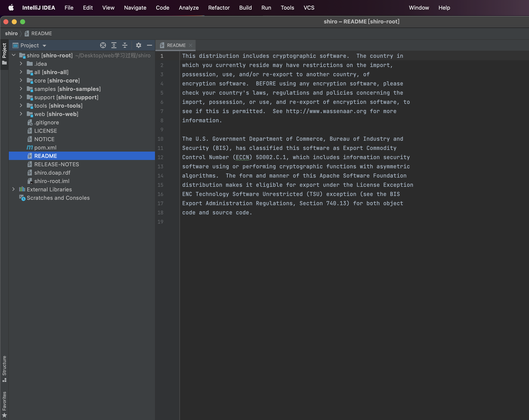529x420 pixels.
Task: Open the VCS menu
Action: point(309,8)
